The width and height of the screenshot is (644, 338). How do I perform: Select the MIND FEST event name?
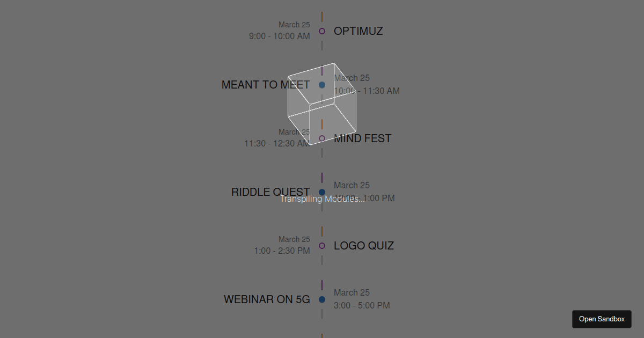pyautogui.click(x=362, y=138)
